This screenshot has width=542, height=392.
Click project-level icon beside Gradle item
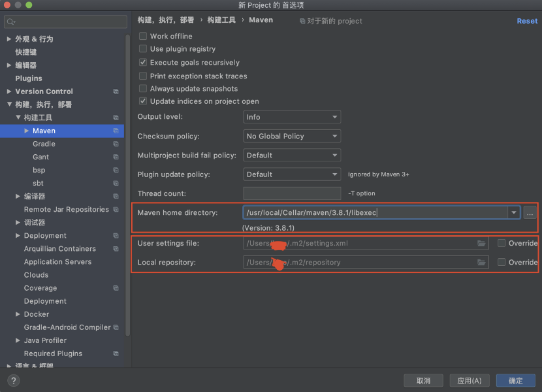point(116,144)
